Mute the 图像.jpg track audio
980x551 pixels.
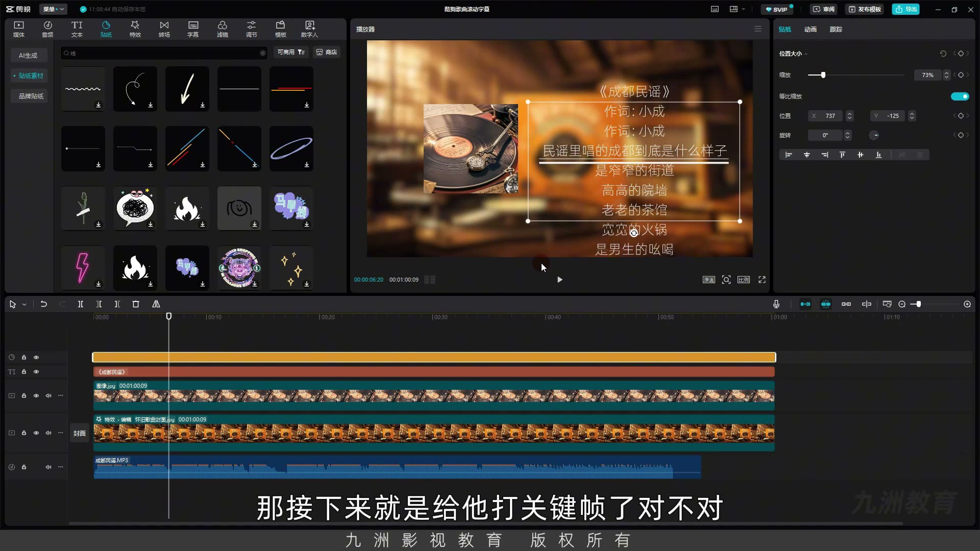[48, 395]
